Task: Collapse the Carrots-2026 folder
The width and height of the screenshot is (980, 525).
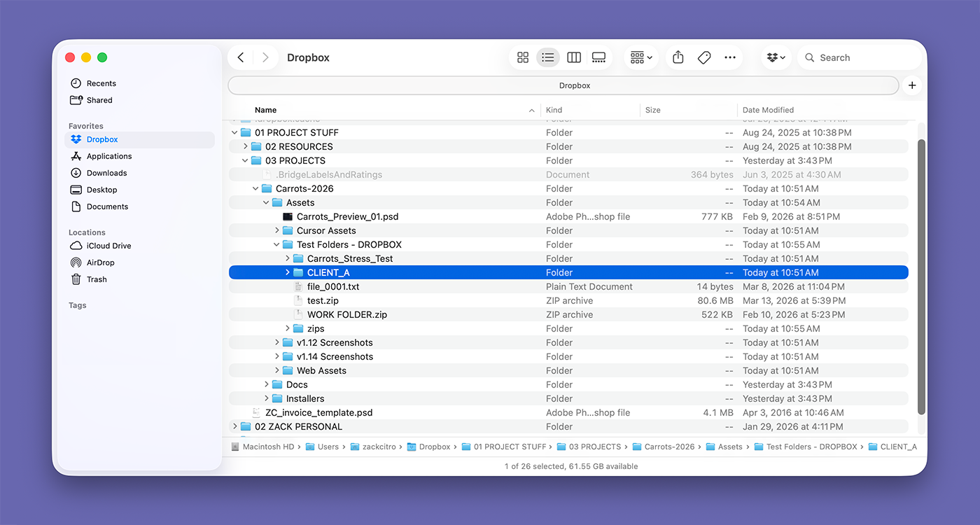Action: click(256, 188)
